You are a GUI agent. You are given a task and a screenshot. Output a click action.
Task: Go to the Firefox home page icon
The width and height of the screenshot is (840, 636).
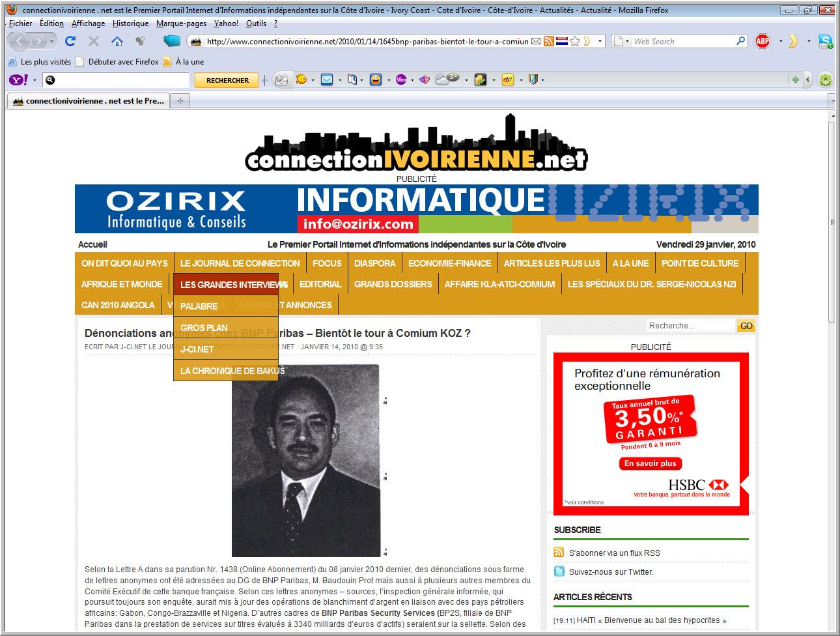(x=117, y=41)
